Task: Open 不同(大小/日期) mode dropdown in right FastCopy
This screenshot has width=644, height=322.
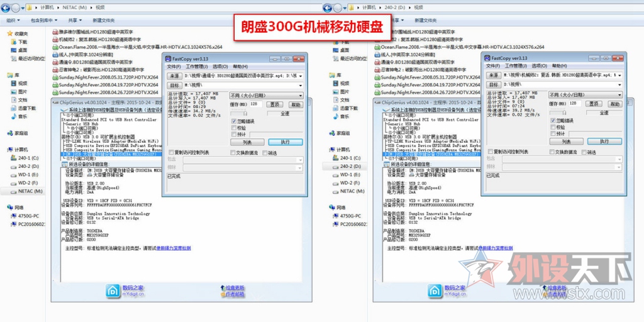Action: click(586, 94)
